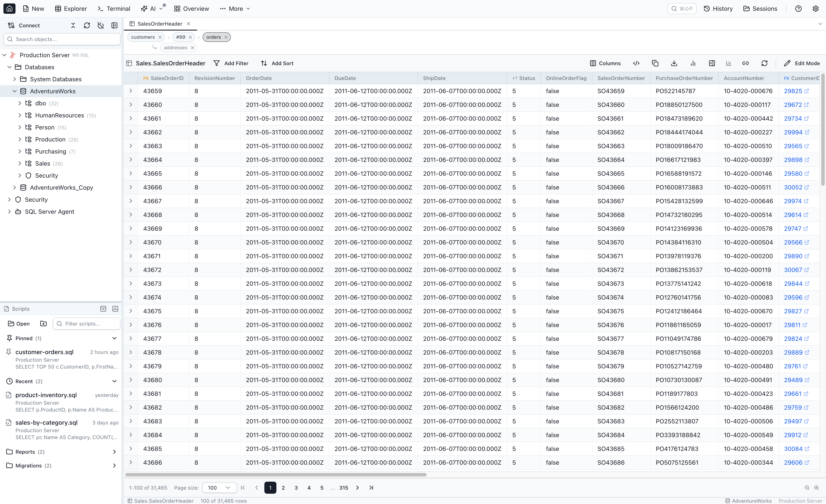Click the Add Filter button

tap(231, 63)
